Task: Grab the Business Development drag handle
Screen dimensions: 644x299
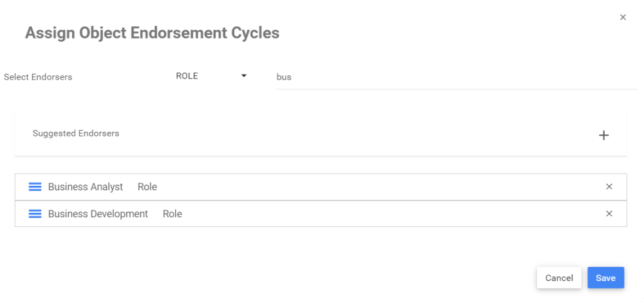Action: point(35,214)
